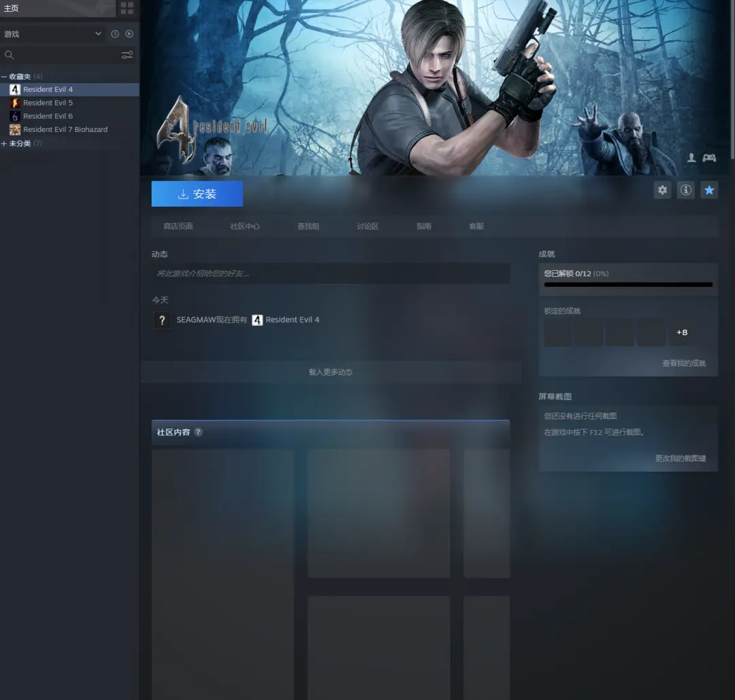Click the 锁定的成就 locked achievements label
Image resolution: width=735 pixels, height=700 pixels.
click(563, 311)
